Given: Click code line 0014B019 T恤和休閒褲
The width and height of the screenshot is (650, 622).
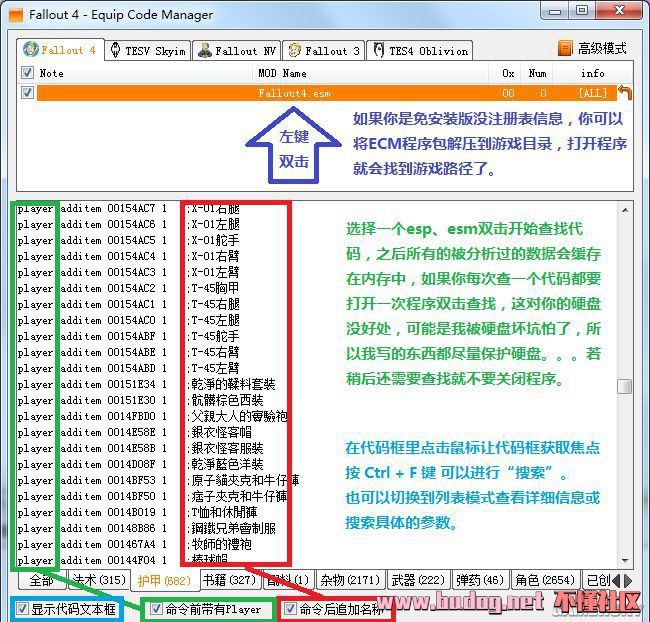Looking at the screenshot, I should point(137,512).
